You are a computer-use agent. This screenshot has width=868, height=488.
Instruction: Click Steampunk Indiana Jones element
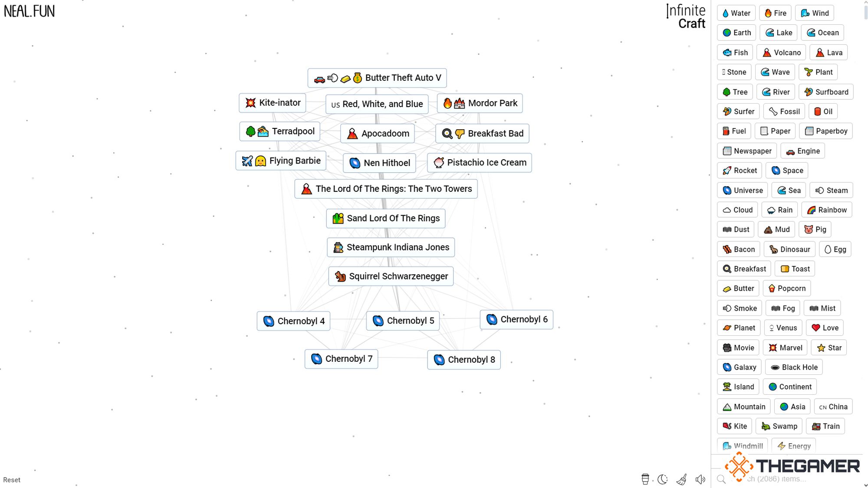pyautogui.click(x=391, y=247)
